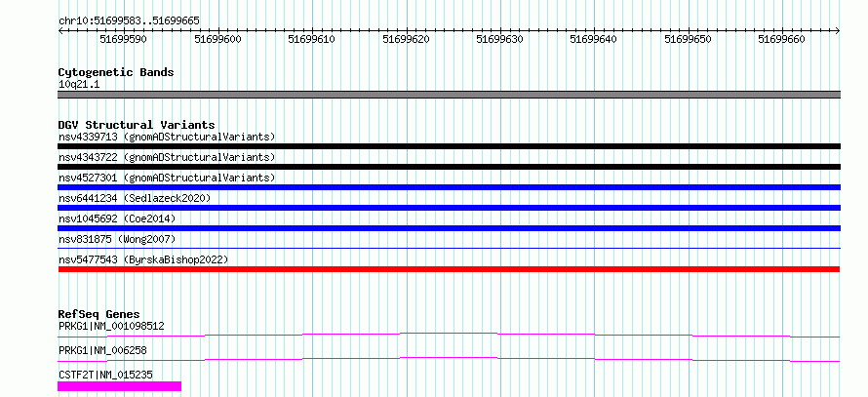Click the thin blue line for nsv831875

[x=449, y=248]
